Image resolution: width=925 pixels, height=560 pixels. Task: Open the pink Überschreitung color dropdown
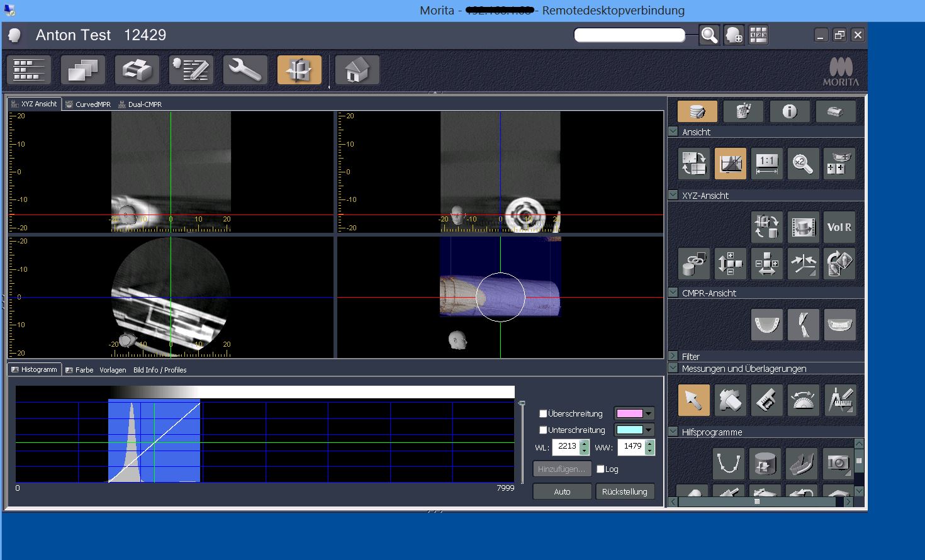point(634,413)
